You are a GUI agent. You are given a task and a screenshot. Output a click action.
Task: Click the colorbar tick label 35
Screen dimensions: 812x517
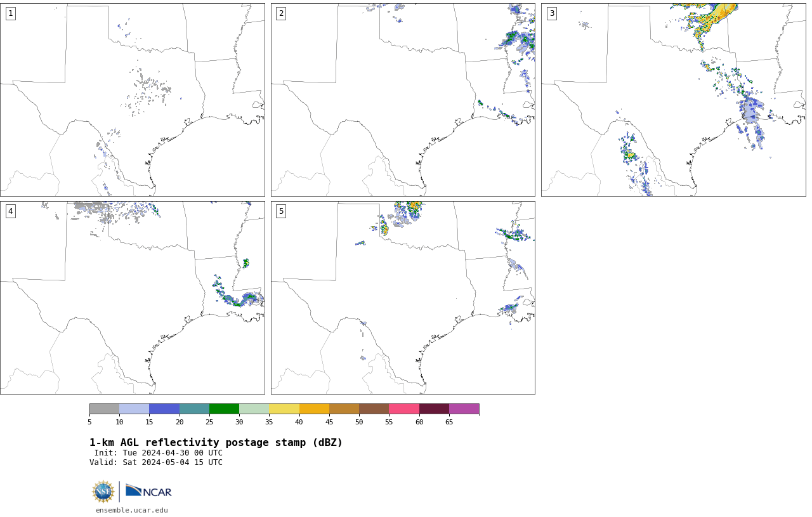269,422
